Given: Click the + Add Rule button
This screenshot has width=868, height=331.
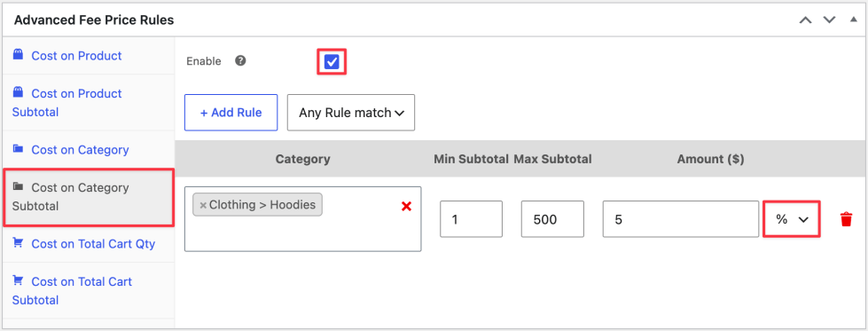Looking at the screenshot, I should 231,113.
